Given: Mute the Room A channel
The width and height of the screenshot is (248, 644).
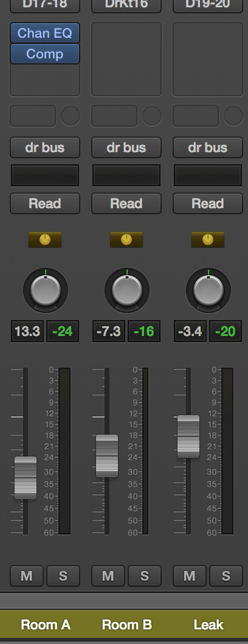Looking at the screenshot, I should click(26, 576).
